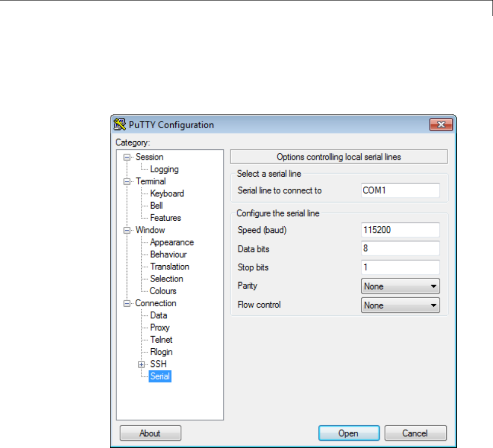Viewport: 493px width, 448px height.
Task: Select the Terminal category
Action: (150, 181)
